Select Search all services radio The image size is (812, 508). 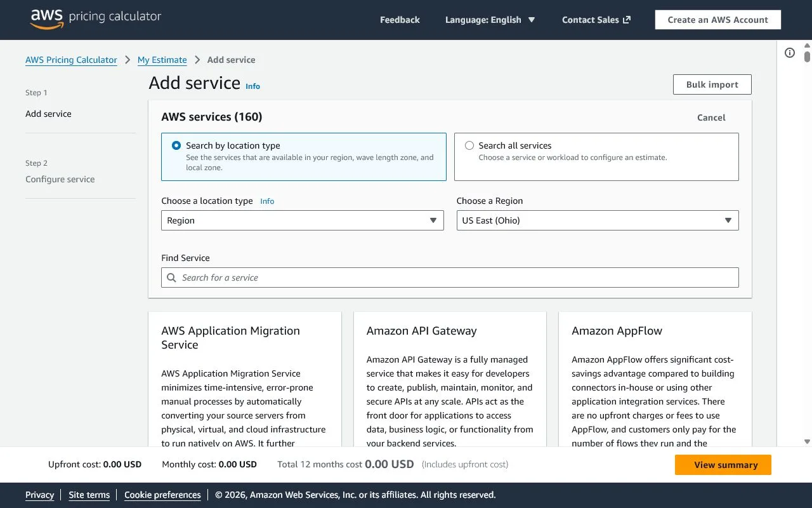469,145
